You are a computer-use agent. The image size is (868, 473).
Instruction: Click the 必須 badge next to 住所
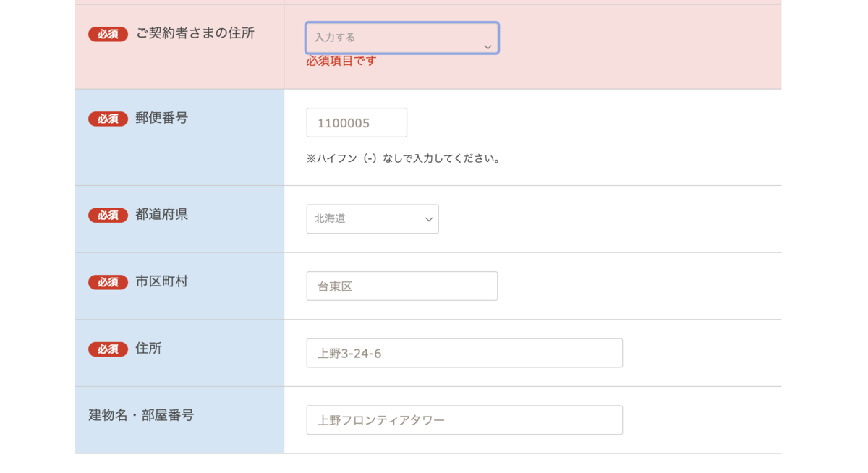coord(109,349)
